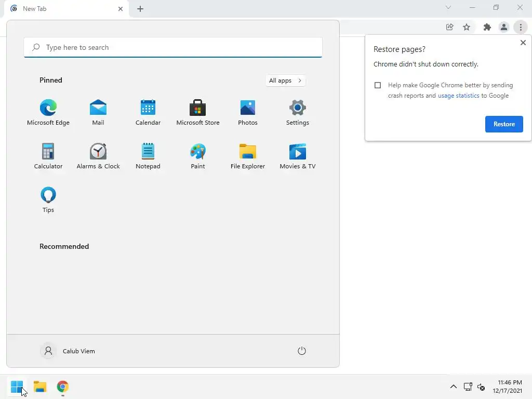Open the taskbar clock and date
Image resolution: width=532 pixels, height=399 pixels.
[x=508, y=387]
